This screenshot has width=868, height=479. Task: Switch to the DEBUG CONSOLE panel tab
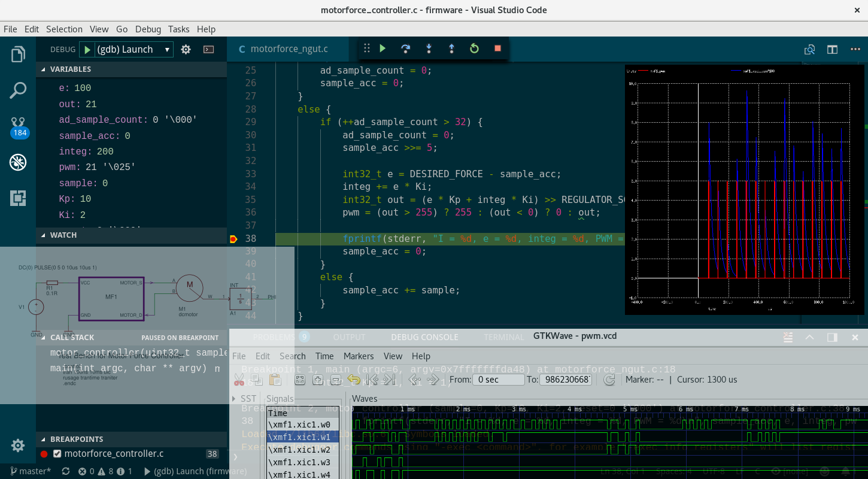point(424,337)
